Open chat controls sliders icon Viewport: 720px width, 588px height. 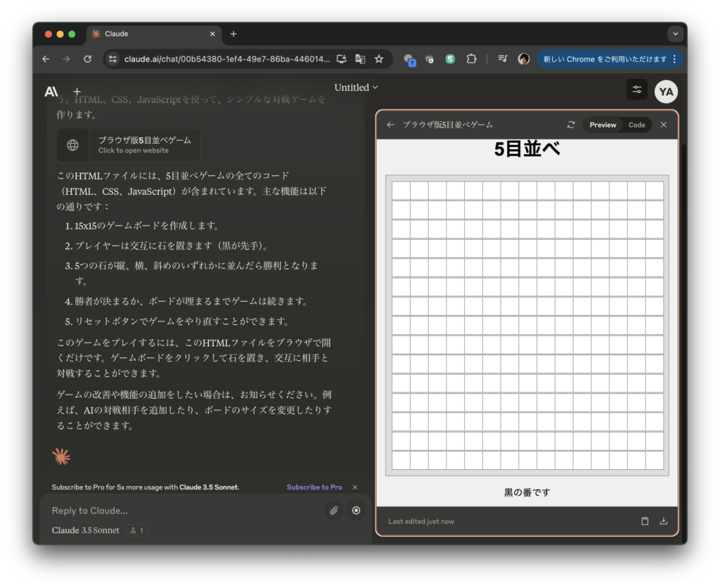click(x=637, y=89)
